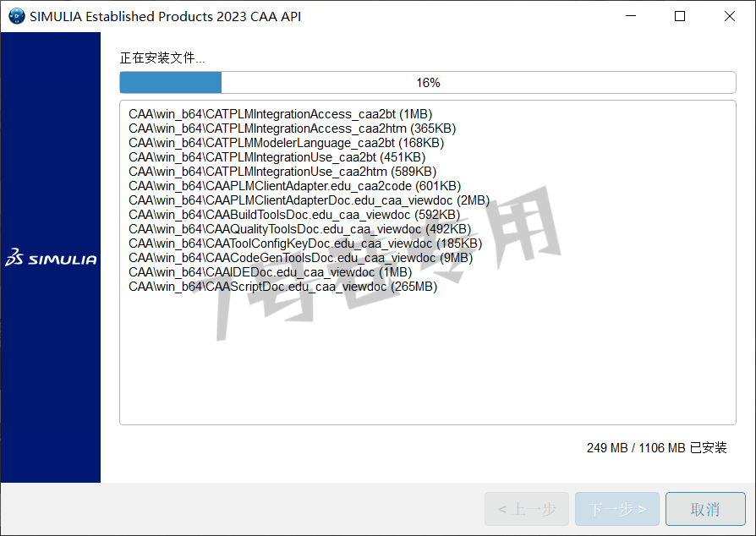Click the 3DS SIMULIA logo in sidebar
756x536 pixels.
51,258
